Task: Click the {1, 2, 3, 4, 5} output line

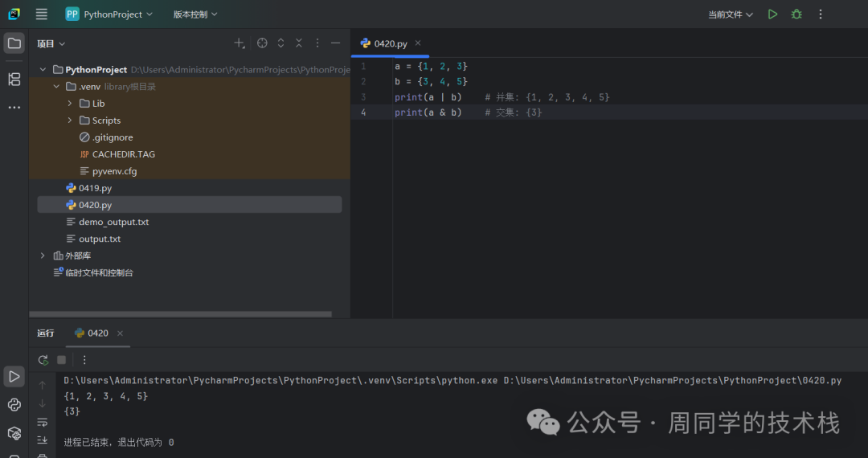Action: 106,396
